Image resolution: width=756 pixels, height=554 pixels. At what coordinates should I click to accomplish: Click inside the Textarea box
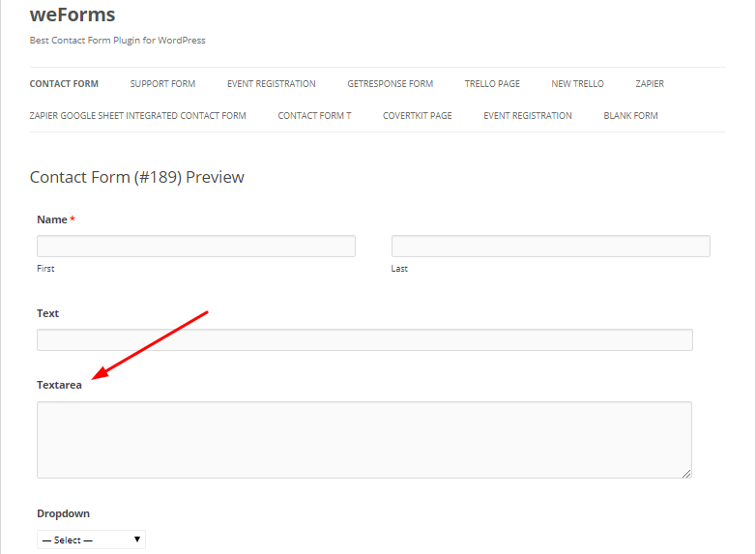click(364, 440)
